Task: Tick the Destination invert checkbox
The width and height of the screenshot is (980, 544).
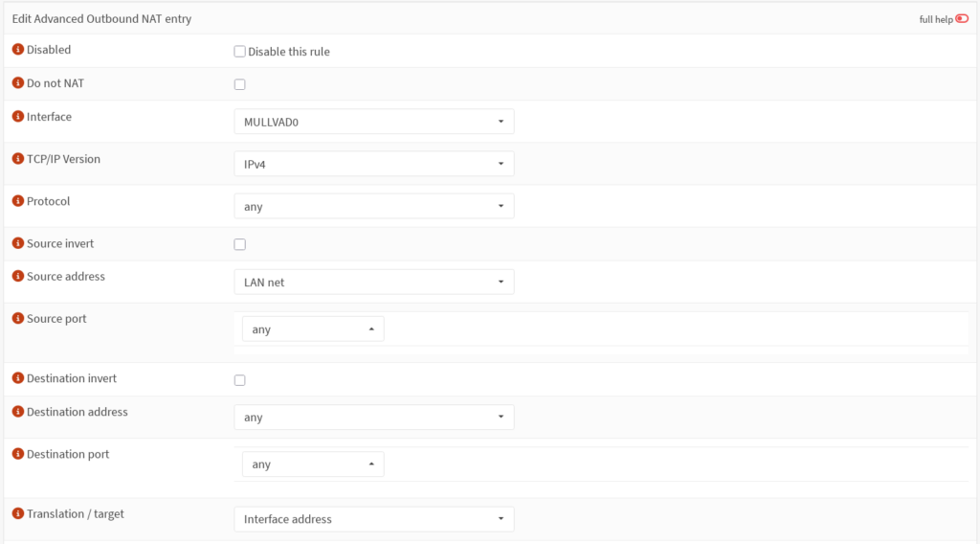Action: click(x=240, y=380)
